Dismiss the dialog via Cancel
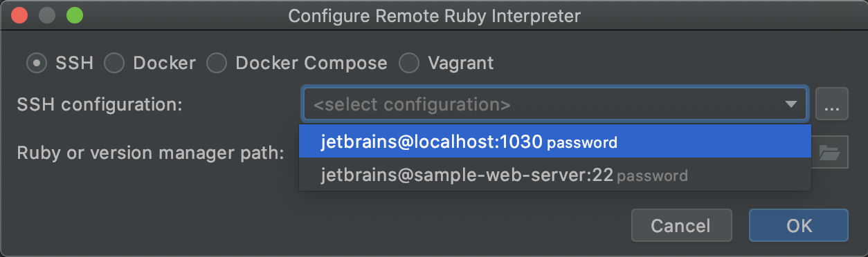The width and height of the screenshot is (868, 257). pyautogui.click(x=681, y=225)
